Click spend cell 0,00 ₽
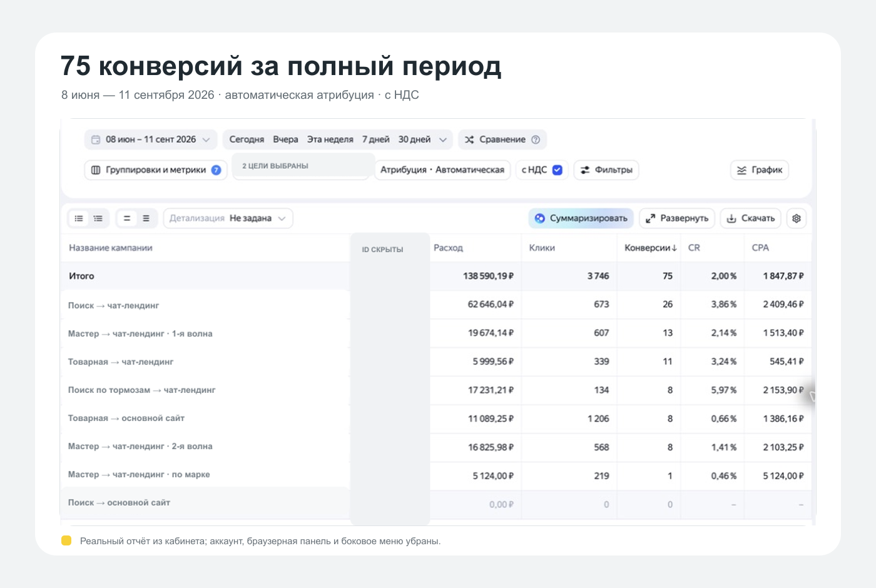Viewport: 876px width, 588px height. (x=501, y=504)
